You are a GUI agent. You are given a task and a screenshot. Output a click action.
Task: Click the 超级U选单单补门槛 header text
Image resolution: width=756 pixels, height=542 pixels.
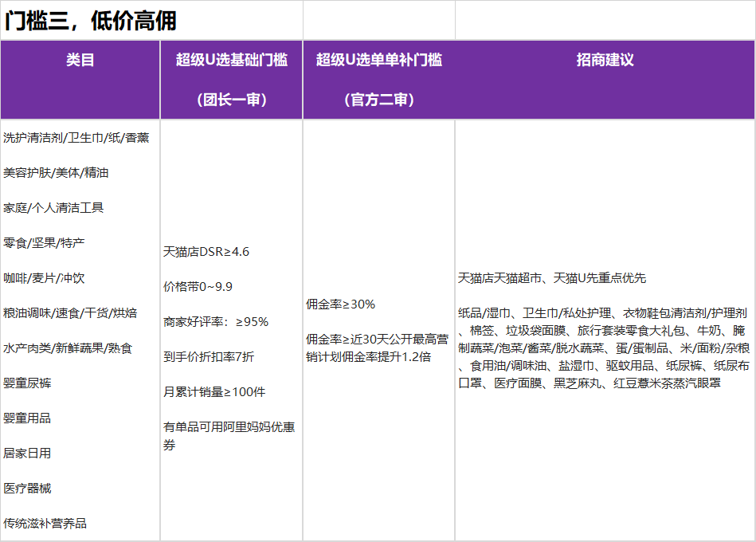pos(379,60)
